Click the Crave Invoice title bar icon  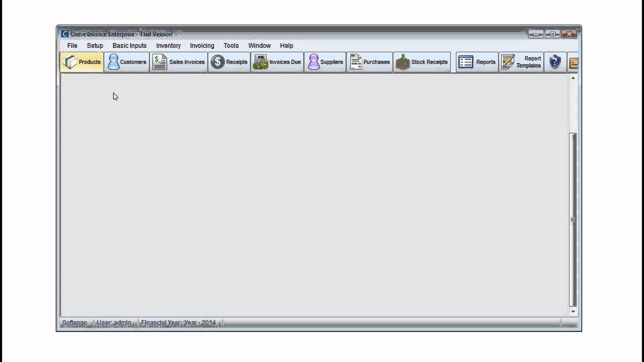tap(64, 34)
